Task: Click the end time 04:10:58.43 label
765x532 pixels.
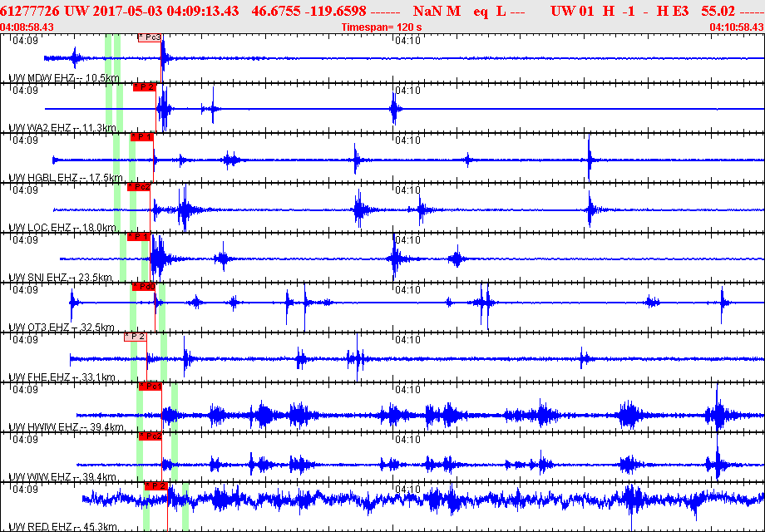Action: point(736,27)
